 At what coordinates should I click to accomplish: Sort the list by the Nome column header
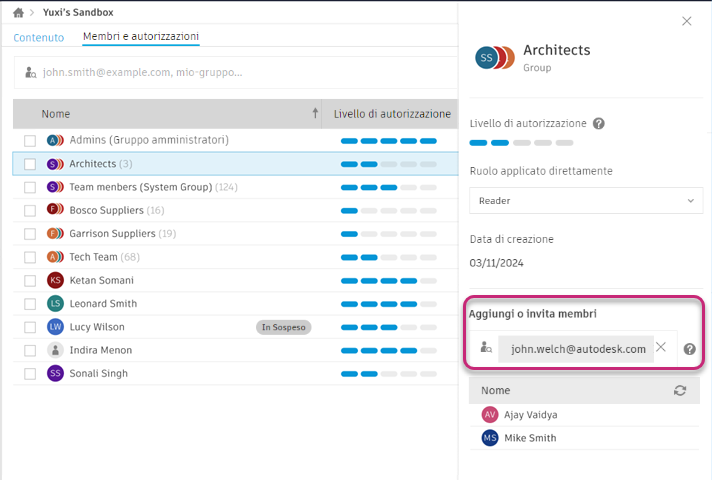(x=56, y=114)
